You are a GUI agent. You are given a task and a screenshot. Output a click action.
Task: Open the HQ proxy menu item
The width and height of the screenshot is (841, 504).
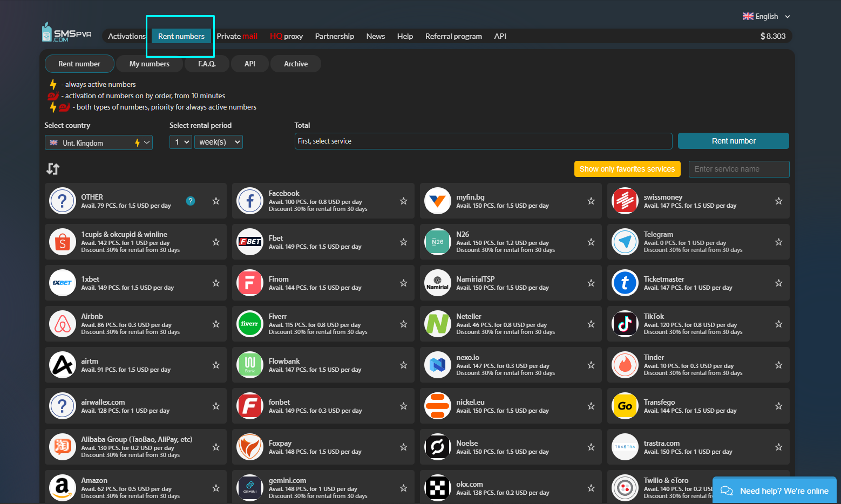point(286,36)
